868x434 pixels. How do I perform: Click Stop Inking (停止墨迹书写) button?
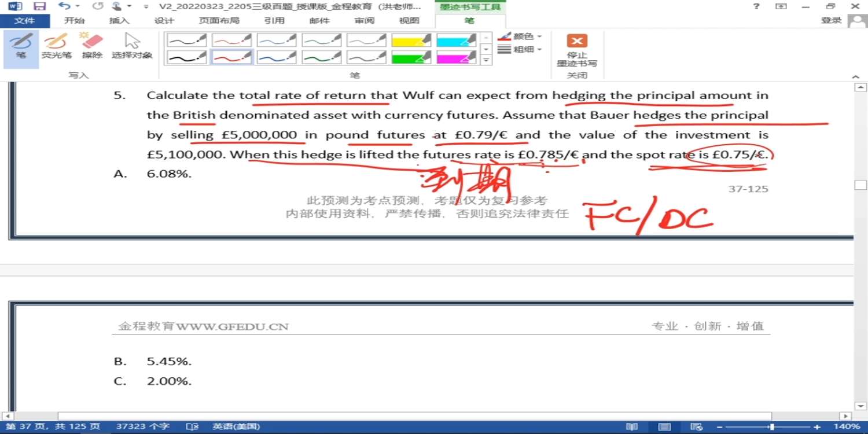577,50
